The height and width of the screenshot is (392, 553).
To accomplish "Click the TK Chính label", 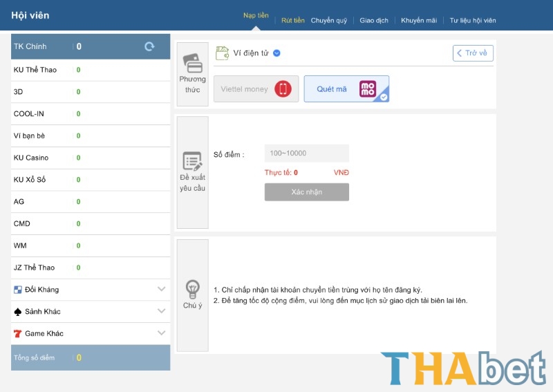I will (30, 46).
